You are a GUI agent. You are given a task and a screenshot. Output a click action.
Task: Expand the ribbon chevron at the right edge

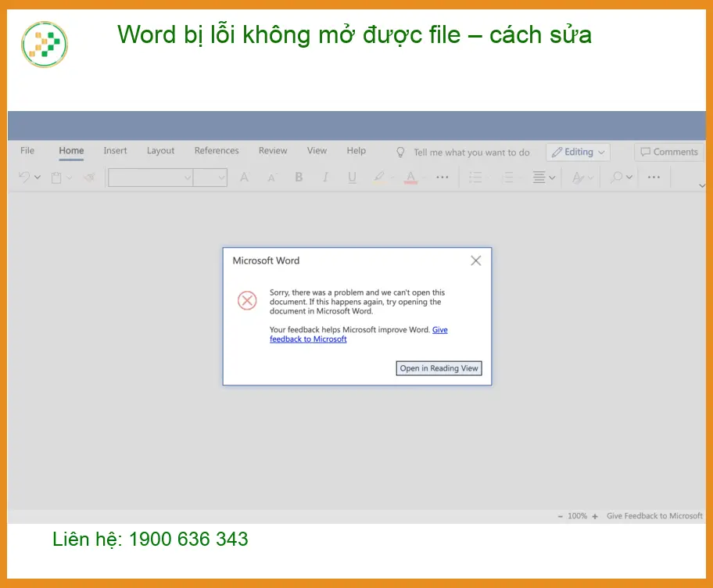[702, 185]
